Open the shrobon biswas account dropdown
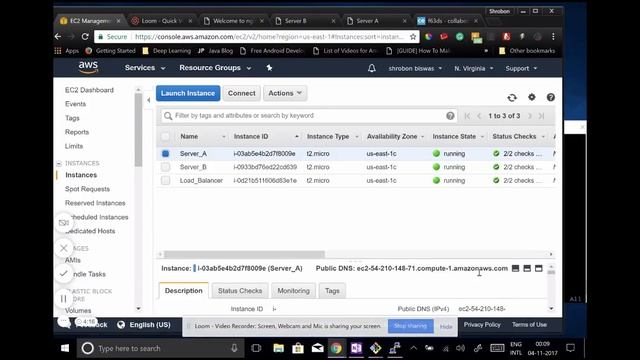This screenshot has width=640, height=360. point(415,68)
